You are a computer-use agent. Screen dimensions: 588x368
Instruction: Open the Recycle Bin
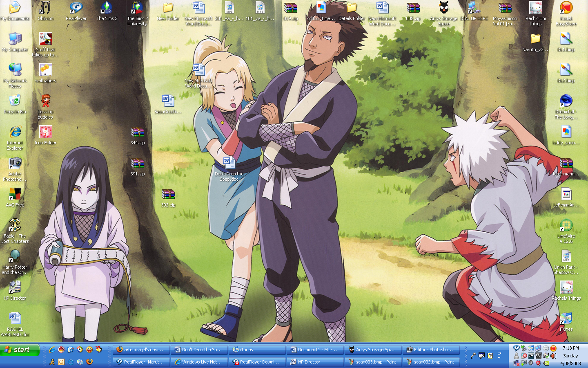pyautogui.click(x=15, y=104)
